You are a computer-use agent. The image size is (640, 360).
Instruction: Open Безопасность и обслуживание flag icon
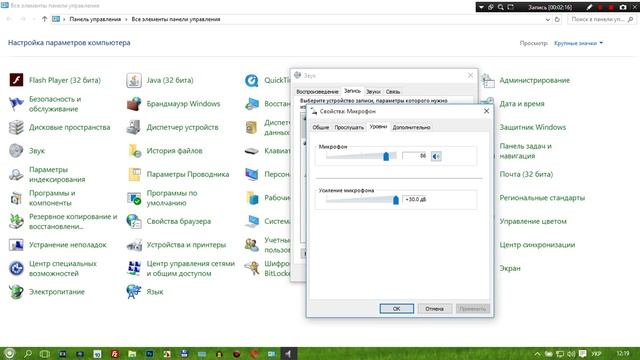[x=16, y=104]
